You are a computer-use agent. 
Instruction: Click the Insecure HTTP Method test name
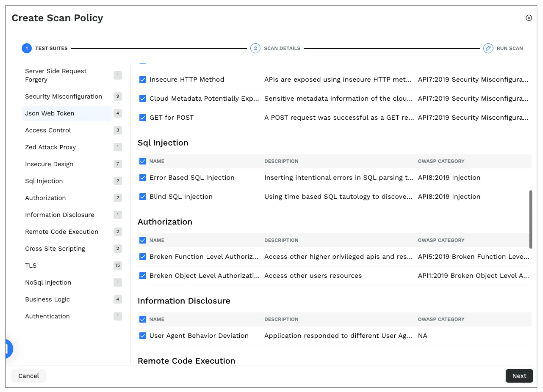(x=187, y=79)
